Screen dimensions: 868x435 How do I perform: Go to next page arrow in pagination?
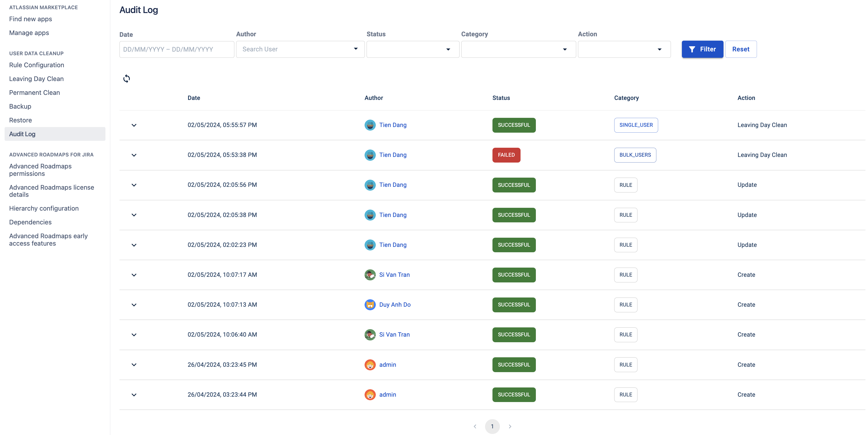pyautogui.click(x=510, y=426)
